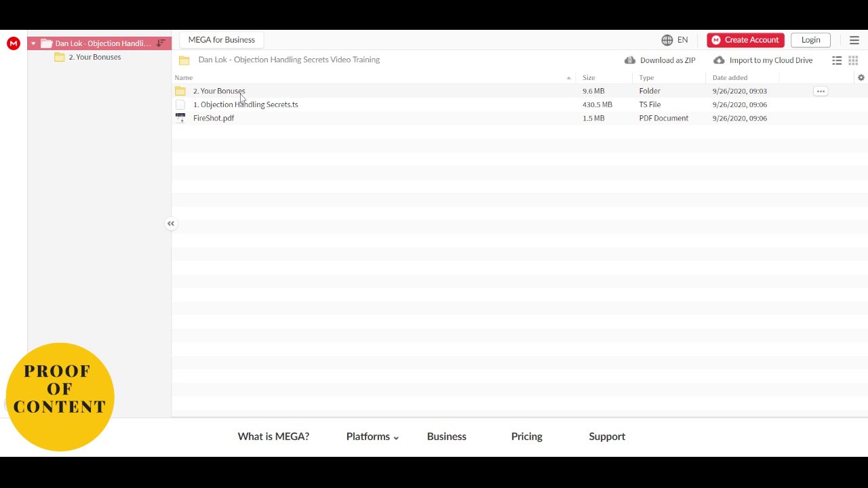Screen dimensions: 868x488
Task: Click the globe language icon
Action: pyautogui.click(x=667, y=40)
